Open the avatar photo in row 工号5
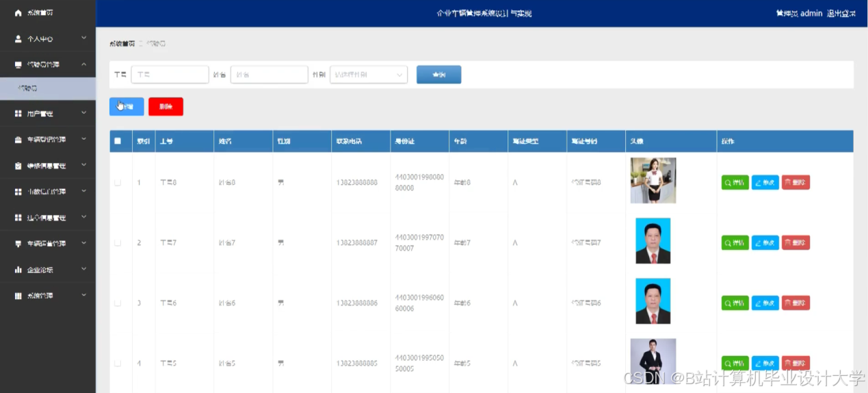Image resolution: width=868 pixels, height=393 pixels. pos(653,362)
